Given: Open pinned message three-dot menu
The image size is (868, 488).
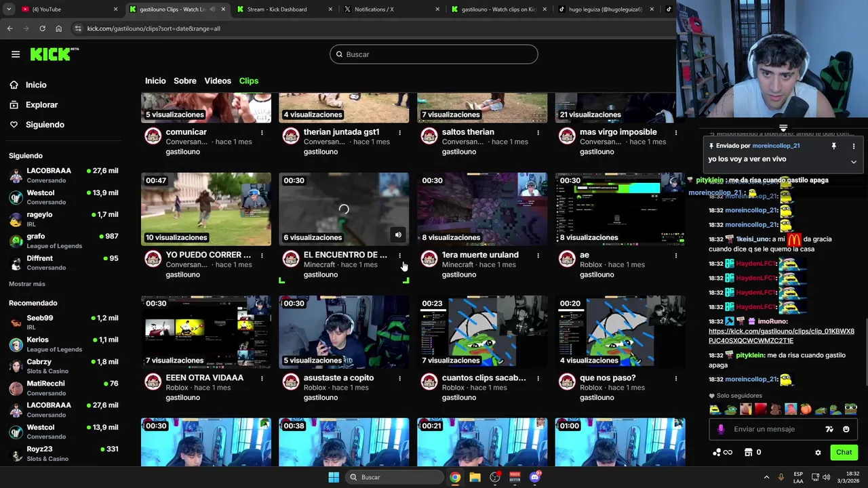Looking at the screenshot, I should pos(854,146).
